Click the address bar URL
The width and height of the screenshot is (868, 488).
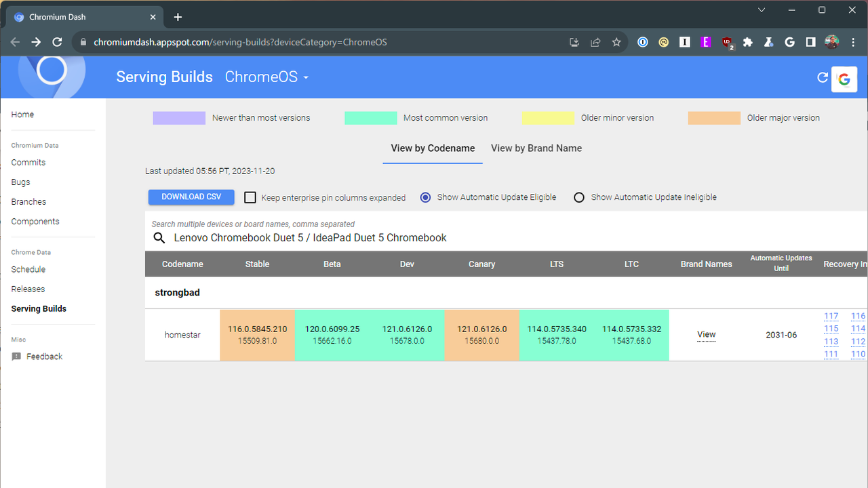click(x=241, y=42)
